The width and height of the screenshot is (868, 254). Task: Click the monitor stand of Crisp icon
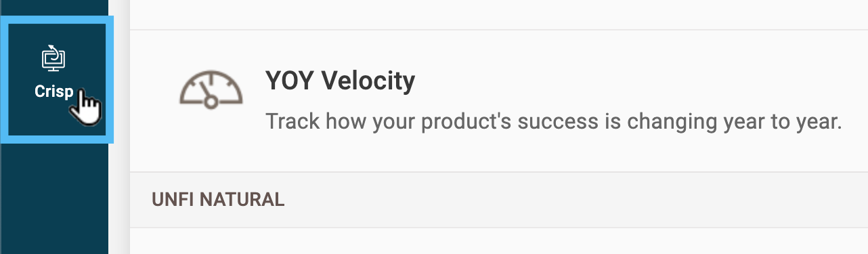tap(54, 70)
